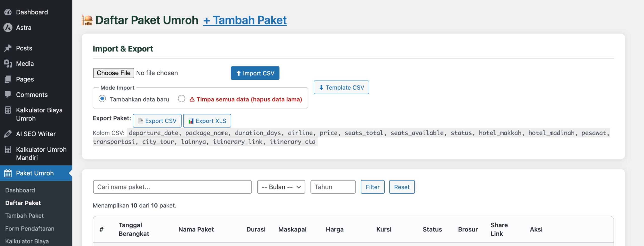644x246 pixels.
Task: Go to the Posts menu
Action: coord(36,48)
